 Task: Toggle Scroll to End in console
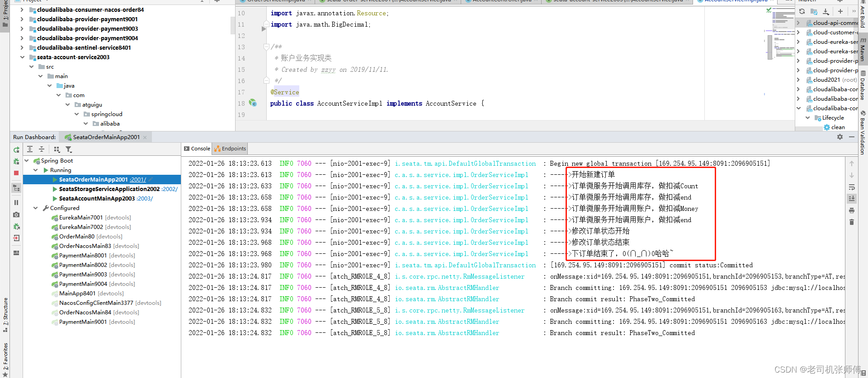[852, 198]
